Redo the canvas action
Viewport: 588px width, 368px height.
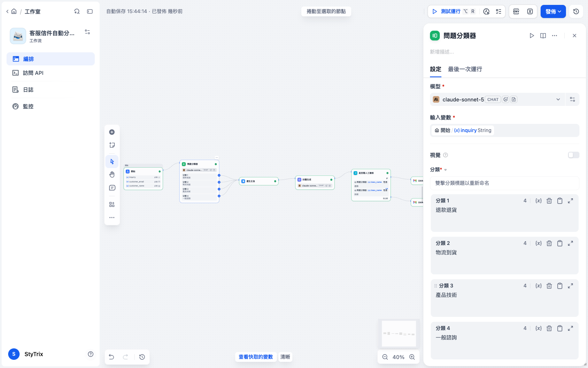126,357
